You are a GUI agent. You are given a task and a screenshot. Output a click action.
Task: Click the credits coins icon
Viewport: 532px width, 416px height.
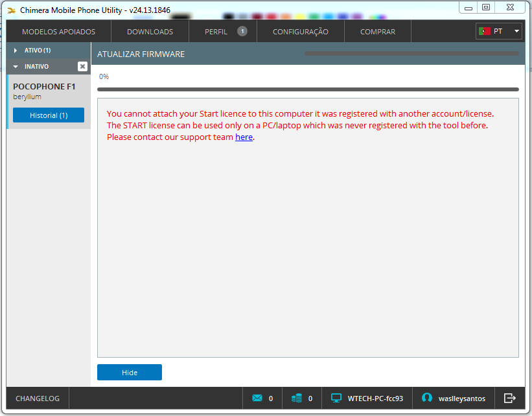297,398
